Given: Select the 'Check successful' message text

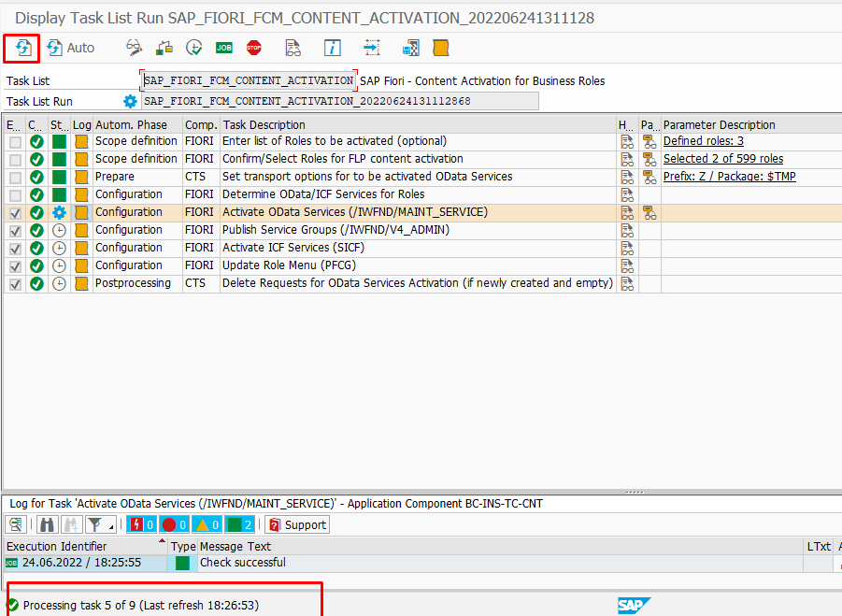Looking at the screenshot, I should pyautogui.click(x=243, y=563).
